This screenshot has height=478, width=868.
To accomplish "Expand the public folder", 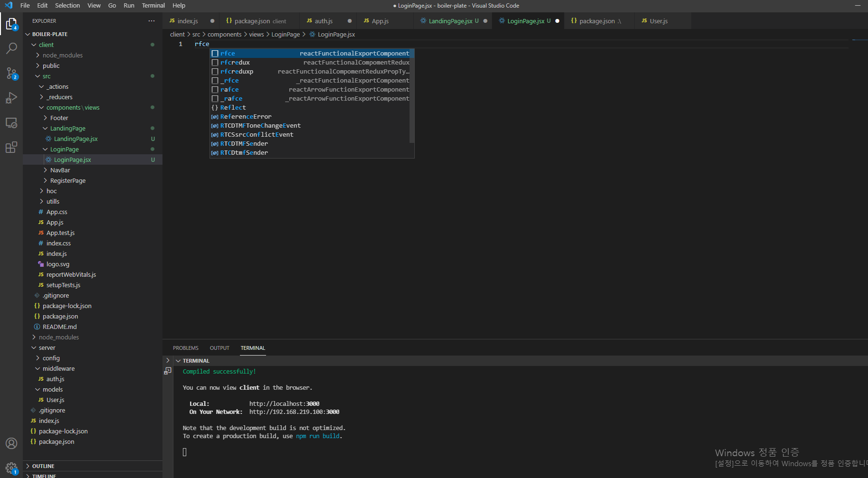I will [38, 66].
